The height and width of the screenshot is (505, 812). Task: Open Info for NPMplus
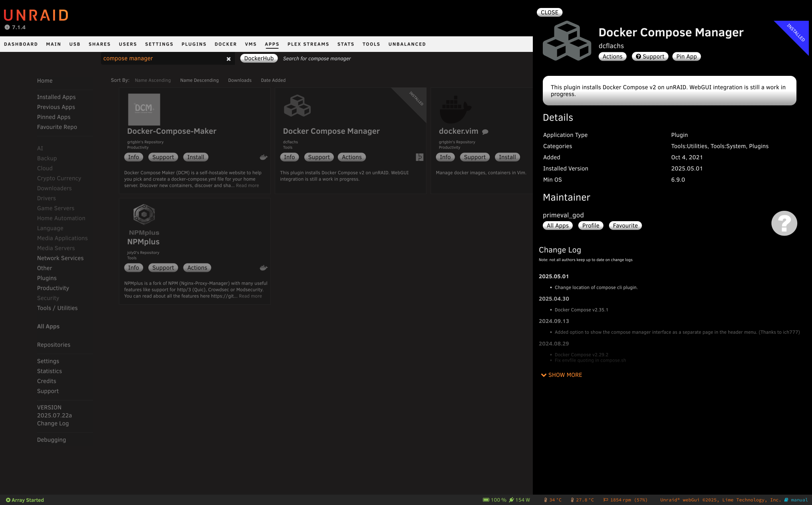[x=134, y=268]
